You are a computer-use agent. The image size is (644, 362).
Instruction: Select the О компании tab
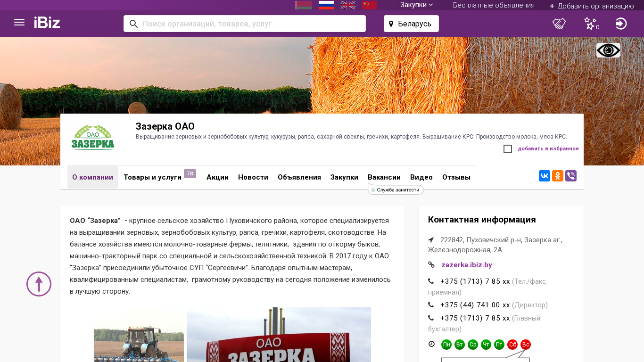coord(92,177)
